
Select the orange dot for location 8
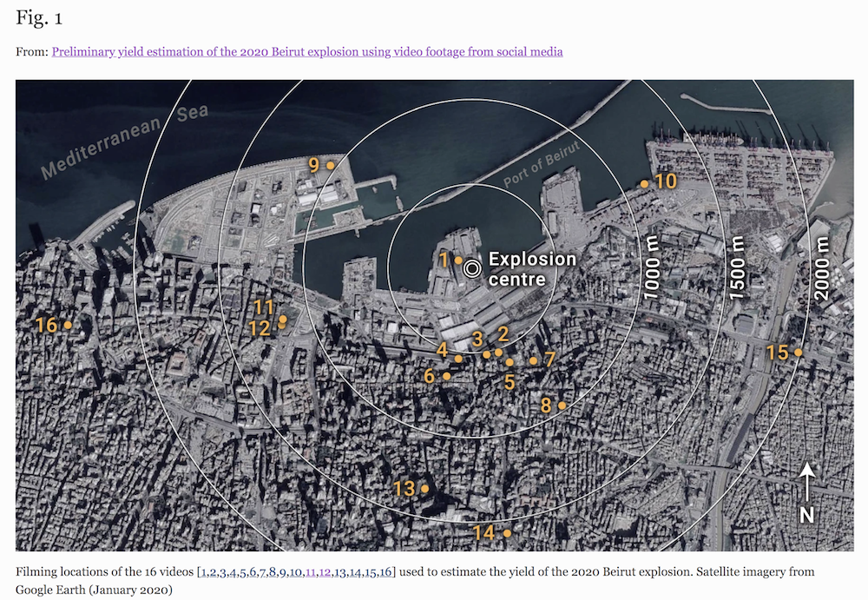click(562, 405)
